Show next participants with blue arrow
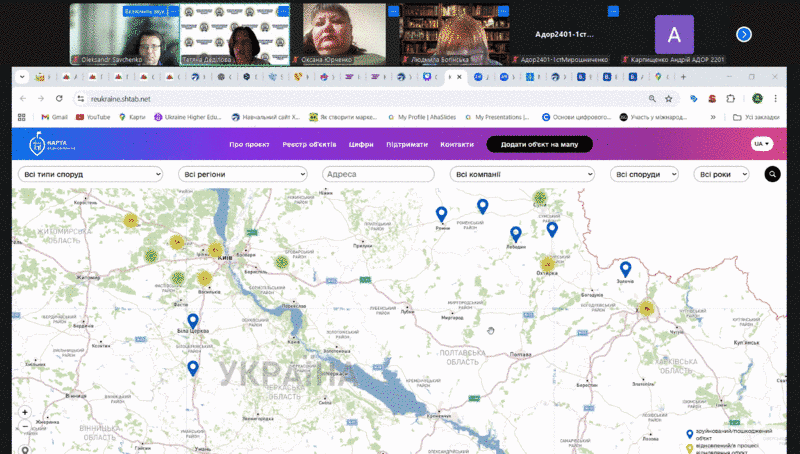 [744, 35]
